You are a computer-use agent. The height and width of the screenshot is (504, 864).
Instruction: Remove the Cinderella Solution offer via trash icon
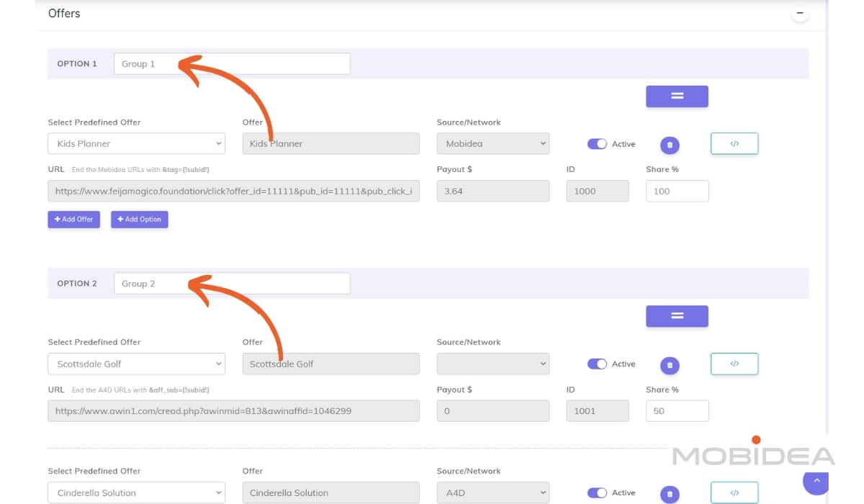tap(670, 494)
